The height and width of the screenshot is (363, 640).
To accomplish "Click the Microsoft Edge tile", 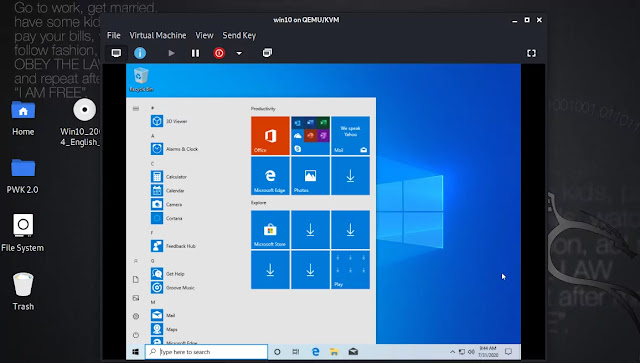I will click(x=270, y=176).
